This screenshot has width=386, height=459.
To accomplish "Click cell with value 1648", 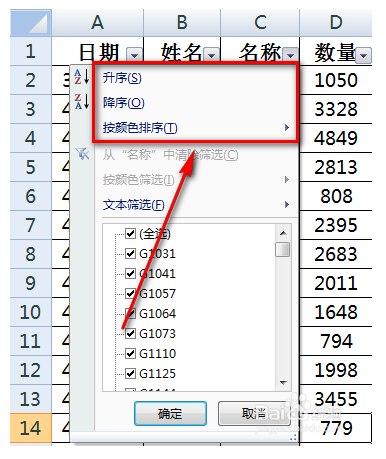I will coord(336,312).
